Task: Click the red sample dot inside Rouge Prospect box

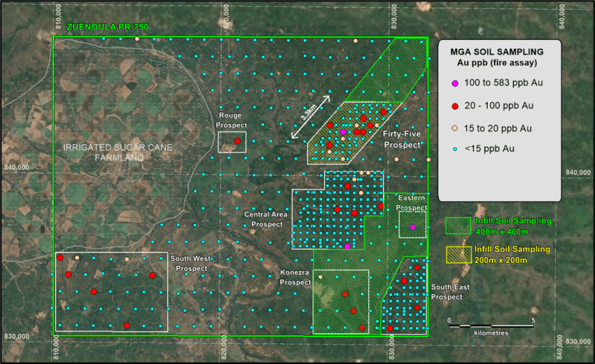Action: coord(237,141)
